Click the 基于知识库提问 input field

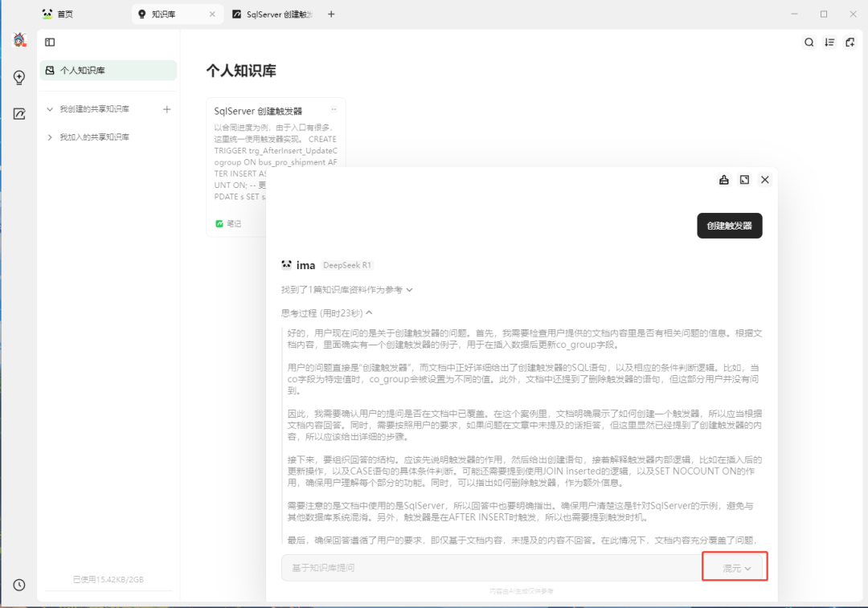pos(482,566)
